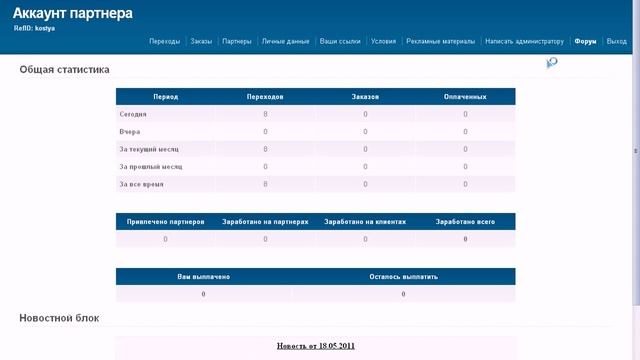Click the Заказов column header
Image resolution: width=640 pixels, height=360 pixels.
(x=365, y=97)
